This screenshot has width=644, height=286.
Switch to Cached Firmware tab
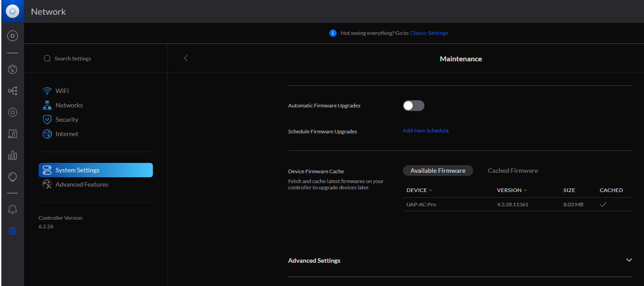point(513,171)
